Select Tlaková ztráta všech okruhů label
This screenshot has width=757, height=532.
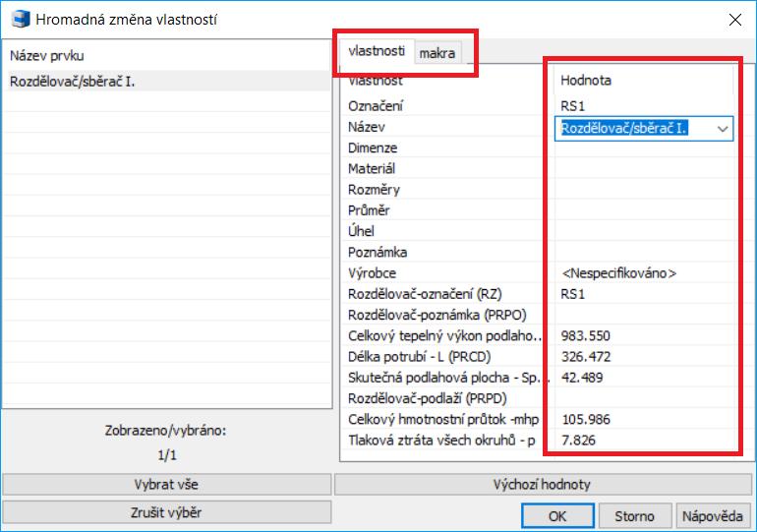(x=441, y=441)
